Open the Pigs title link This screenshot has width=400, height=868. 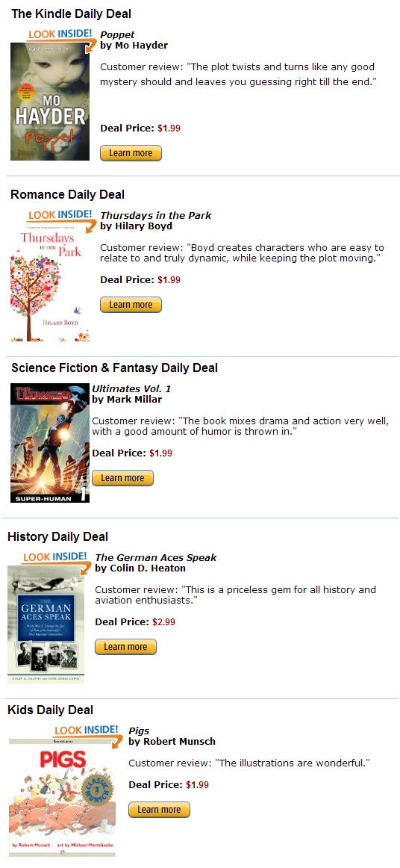pyautogui.click(x=139, y=731)
